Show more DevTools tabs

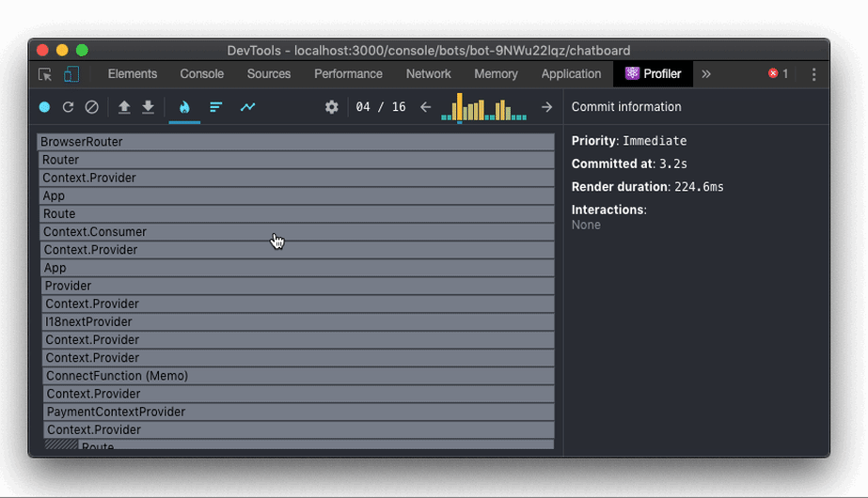pos(706,74)
